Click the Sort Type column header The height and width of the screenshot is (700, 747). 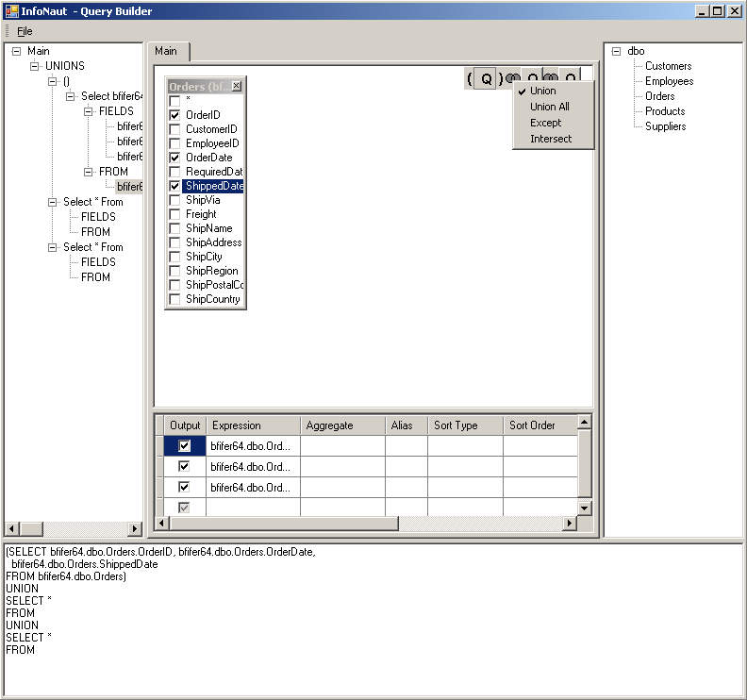pos(464,425)
